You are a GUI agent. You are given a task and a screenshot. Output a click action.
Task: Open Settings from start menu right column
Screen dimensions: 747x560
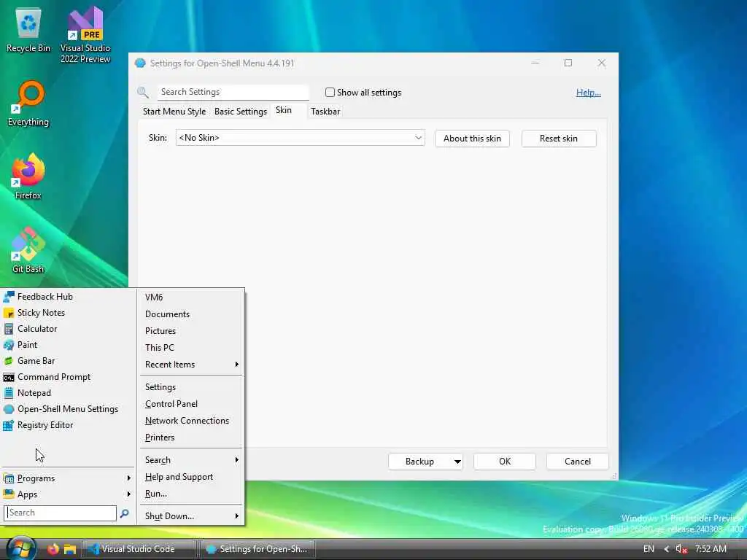pyautogui.click(x=192, y=387)
